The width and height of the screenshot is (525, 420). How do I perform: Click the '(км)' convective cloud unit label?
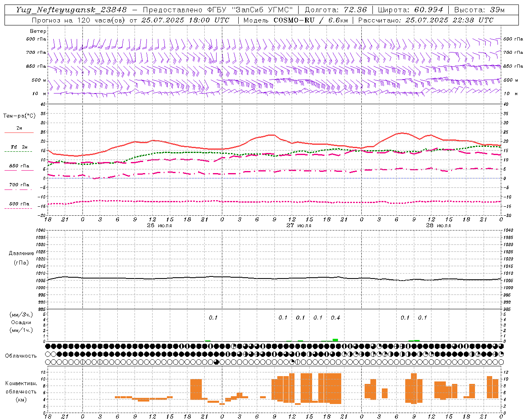pyautogui.click(x=21, y=399)
